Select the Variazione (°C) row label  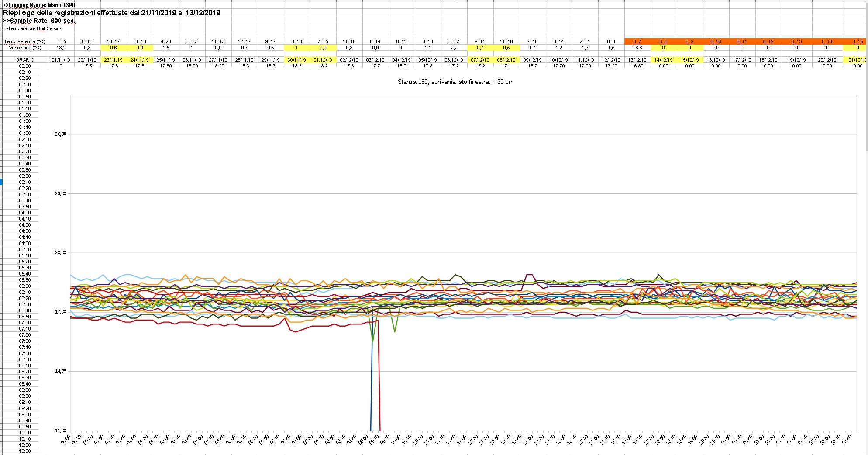tap(25, 48)
